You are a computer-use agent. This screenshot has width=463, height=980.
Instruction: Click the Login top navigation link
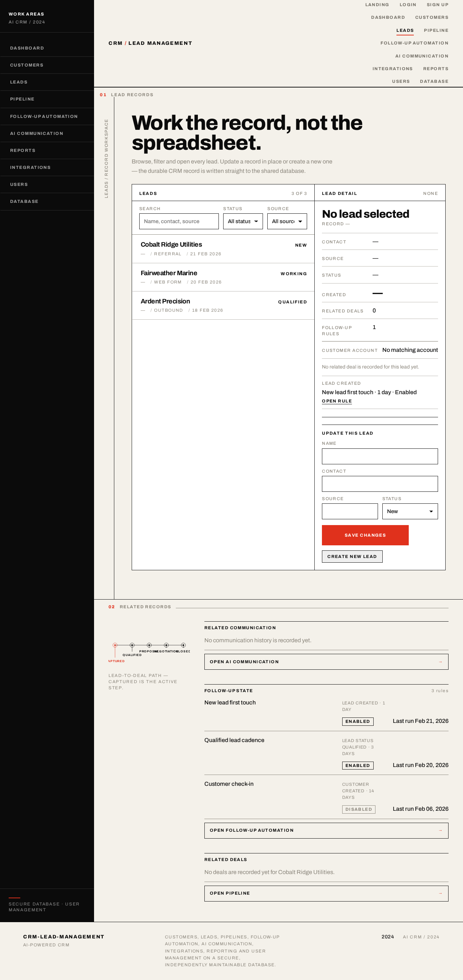407,5
